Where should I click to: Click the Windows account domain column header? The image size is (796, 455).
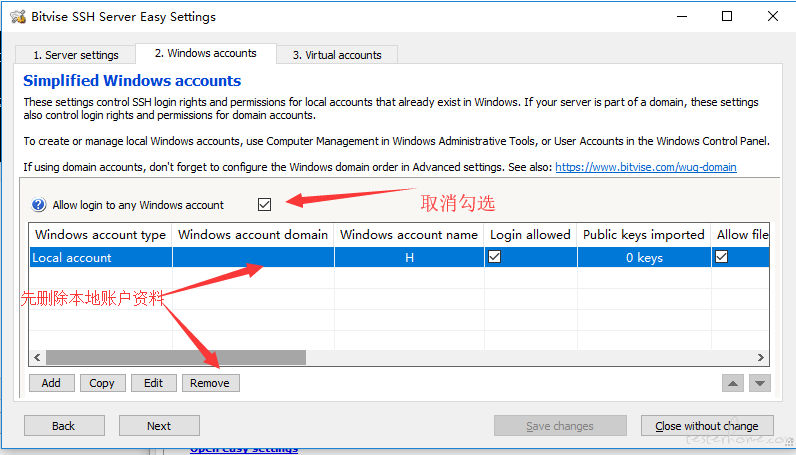[x=253, y=235]
